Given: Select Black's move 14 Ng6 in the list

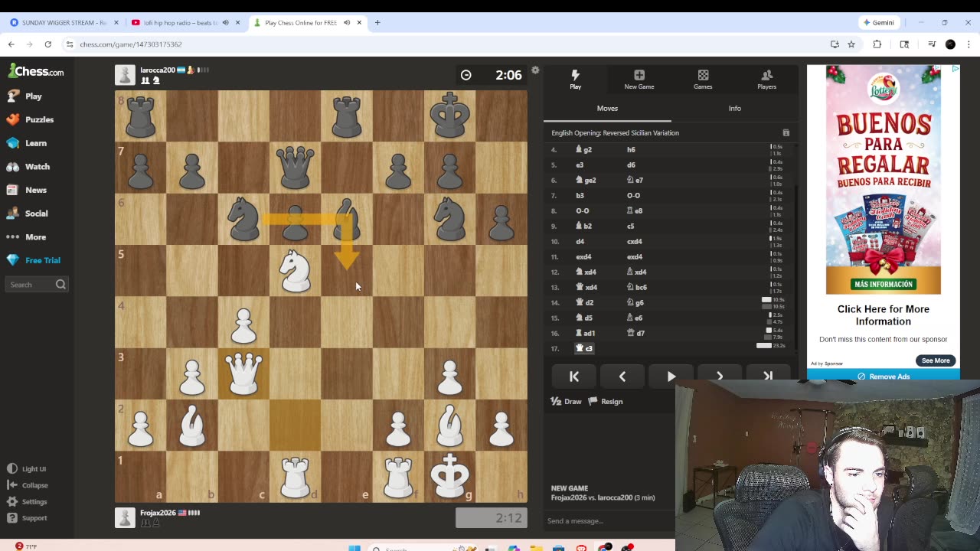Looking at the screenshot, I should pos(637,302).
